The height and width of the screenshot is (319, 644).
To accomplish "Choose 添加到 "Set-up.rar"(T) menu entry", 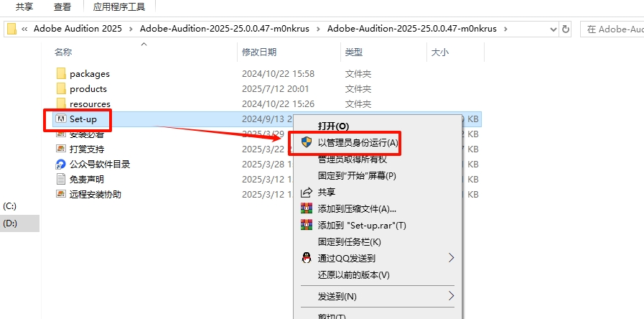I will click(x=362, y=226).
